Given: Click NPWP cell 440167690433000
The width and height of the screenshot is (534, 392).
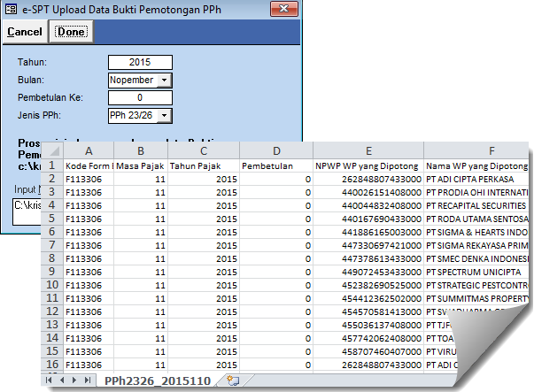Looking at the screenshot, I should [x=368, y=219].
